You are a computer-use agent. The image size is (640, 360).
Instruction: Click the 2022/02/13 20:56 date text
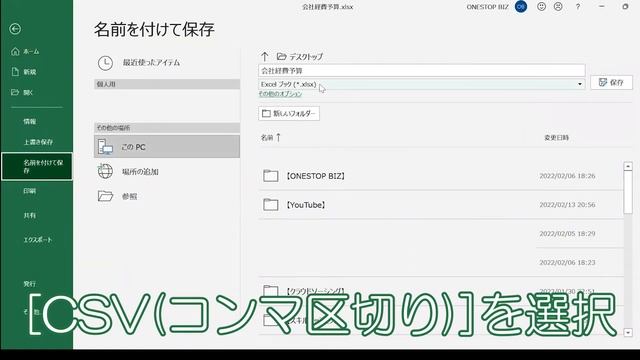click(x=567, y=205)
